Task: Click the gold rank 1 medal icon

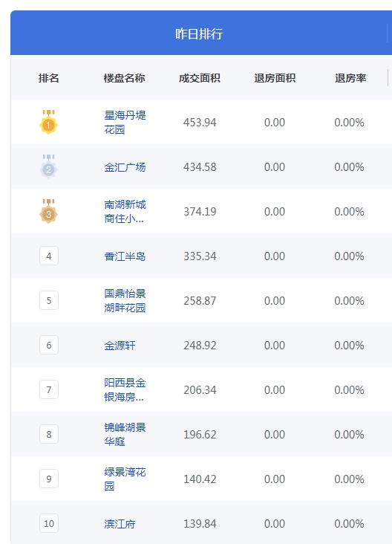Action: pos(48,122)
